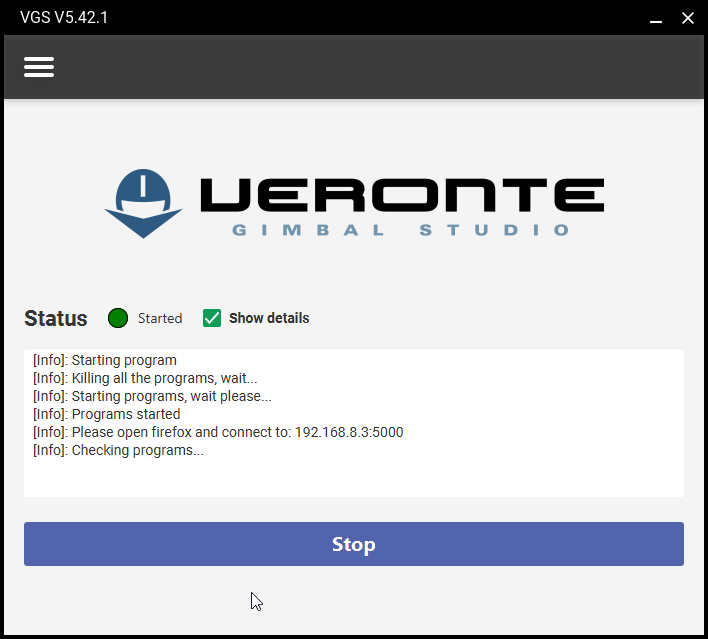Close the VGS V5.42.1 window
The image size is (708, 639).
pyautogui.click(x=688, y=18)
